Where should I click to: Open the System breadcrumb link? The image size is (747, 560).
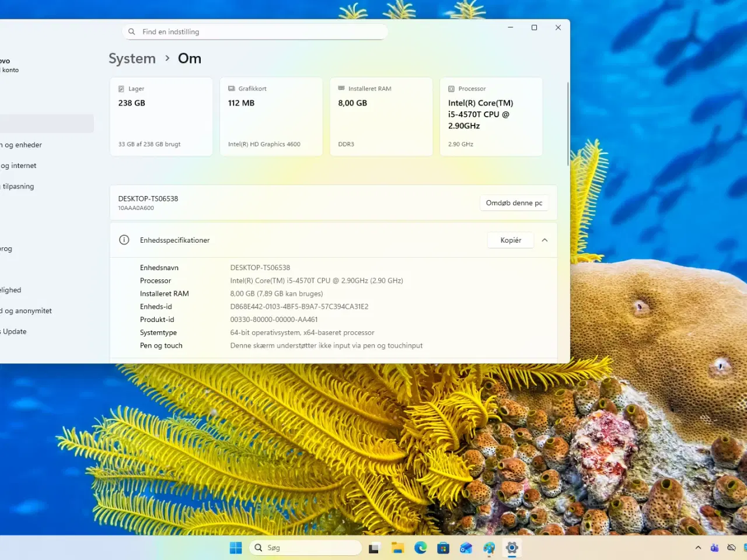tap(132, 58)
